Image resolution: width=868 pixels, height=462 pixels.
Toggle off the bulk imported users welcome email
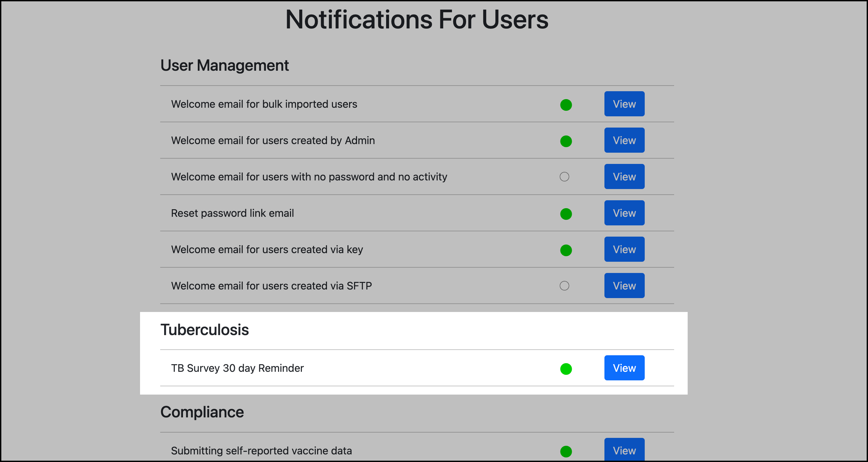pos(566,105)
